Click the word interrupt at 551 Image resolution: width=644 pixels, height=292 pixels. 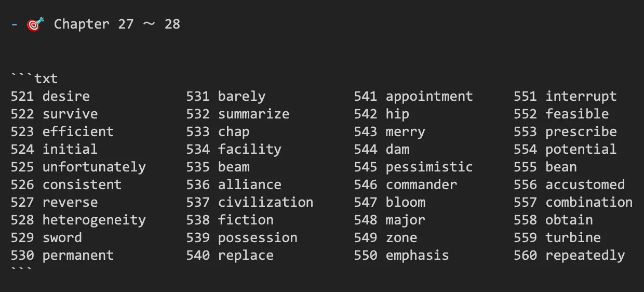[x=581, y=96]
